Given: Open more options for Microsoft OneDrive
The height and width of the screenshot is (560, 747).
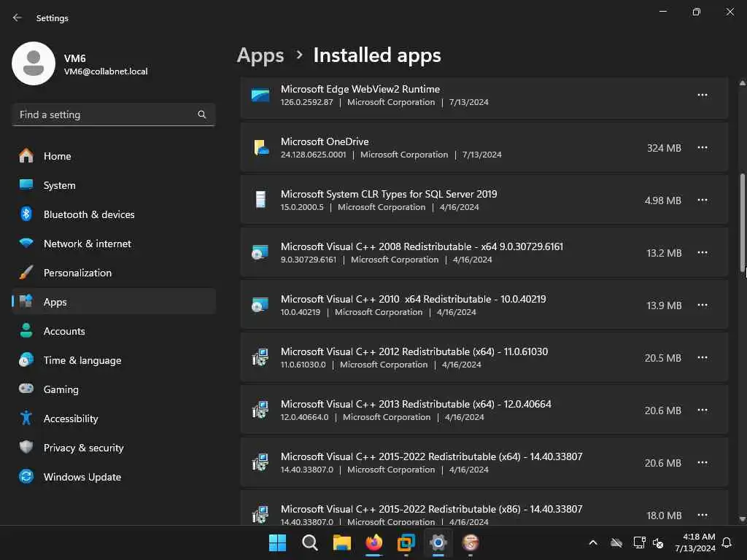Looking at the screenshot, I should coord(702,148).
